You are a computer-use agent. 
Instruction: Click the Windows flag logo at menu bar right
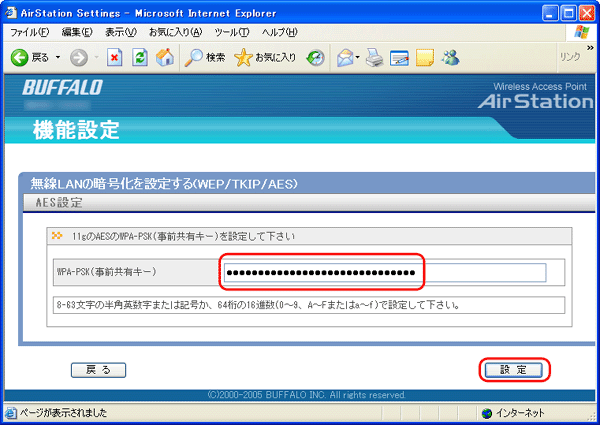pos(582,33)
